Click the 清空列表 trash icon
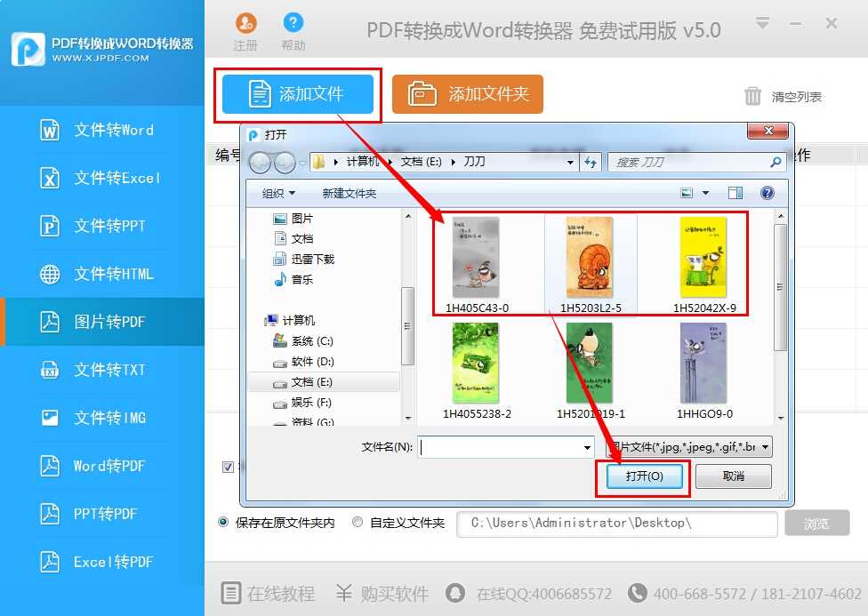Screen dimensions: 868x616 (752, 96)
